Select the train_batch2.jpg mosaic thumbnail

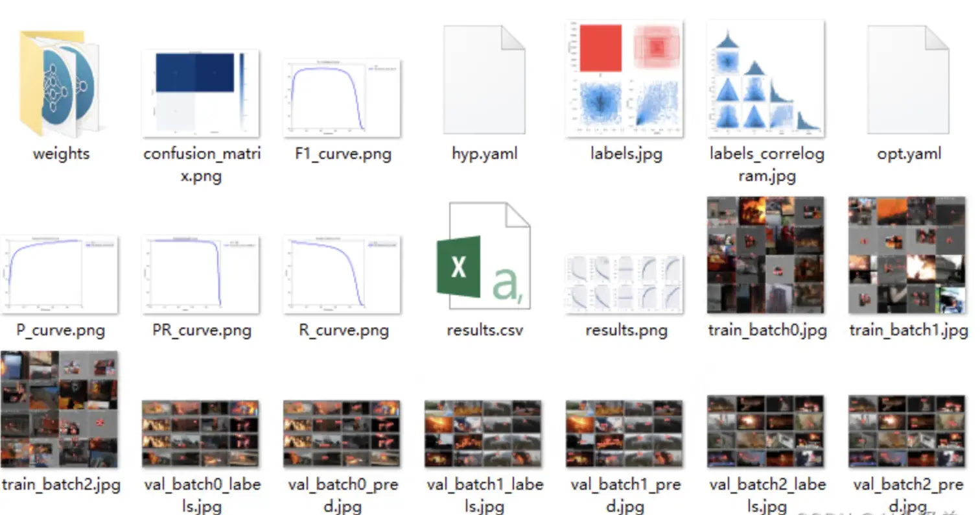tap(60, 409)
